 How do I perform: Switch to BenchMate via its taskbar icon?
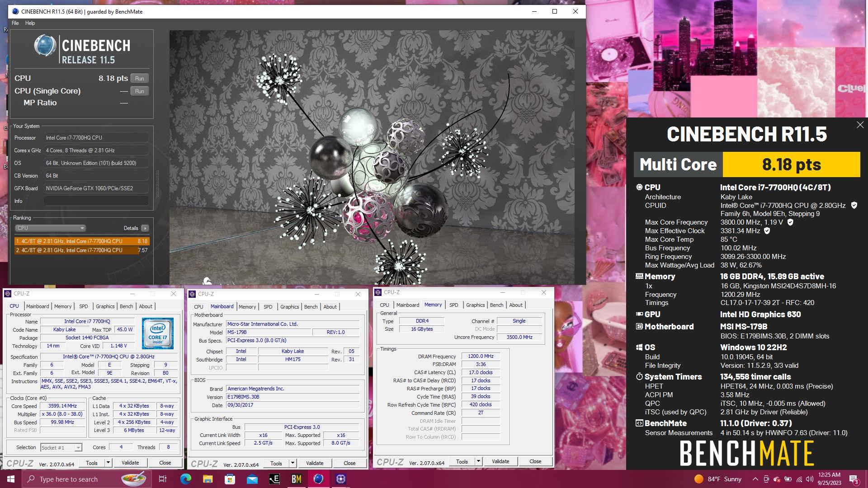point(297,479)
